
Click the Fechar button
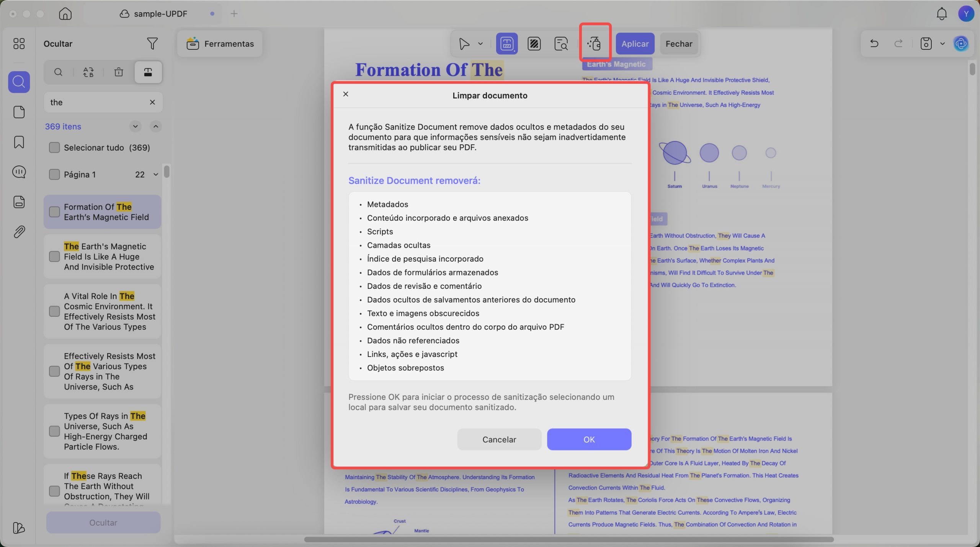point(679,44)
